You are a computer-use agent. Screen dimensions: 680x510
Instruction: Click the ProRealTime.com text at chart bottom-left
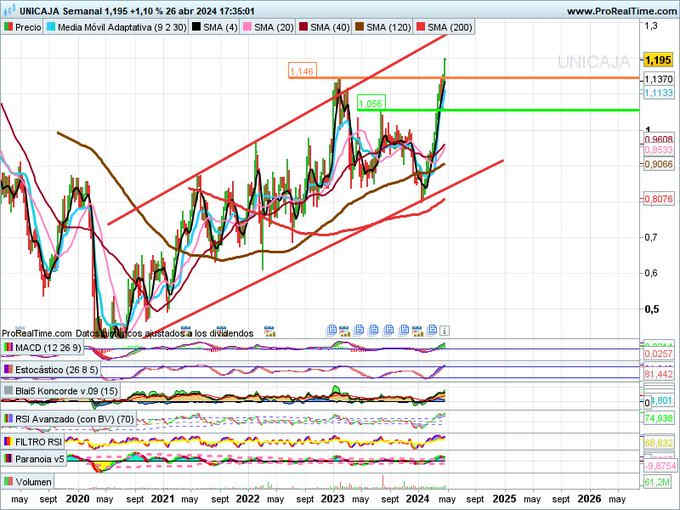[36, 333]
